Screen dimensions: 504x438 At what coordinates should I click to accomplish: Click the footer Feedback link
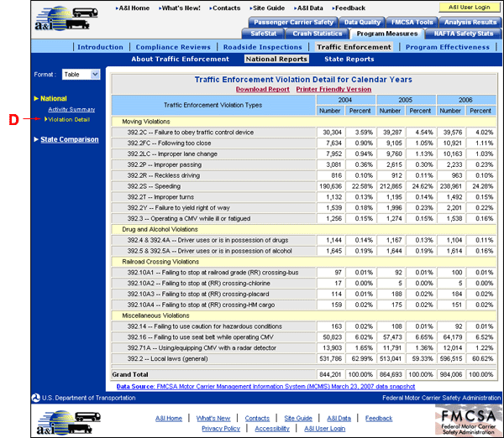coord(379,419)
